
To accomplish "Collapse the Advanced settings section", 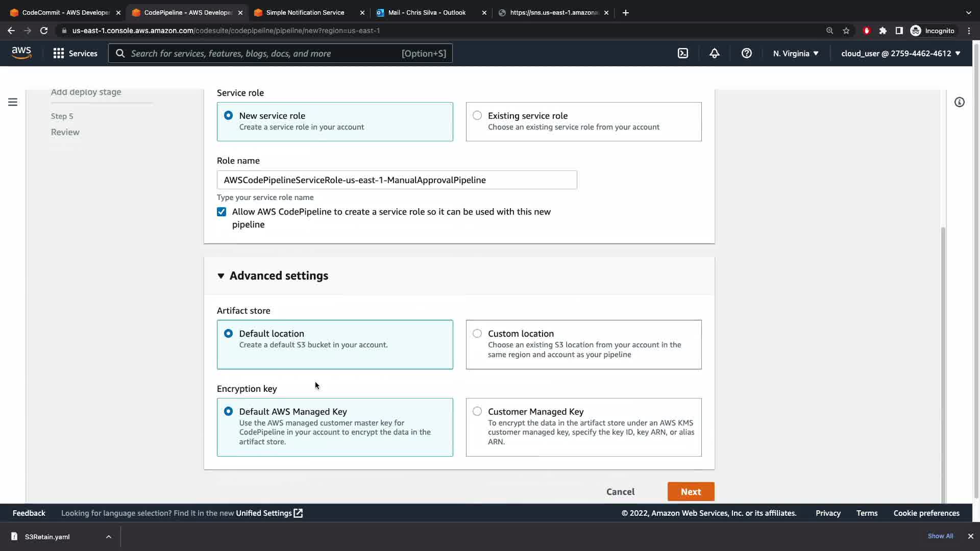I will click(x=221, y=275).
